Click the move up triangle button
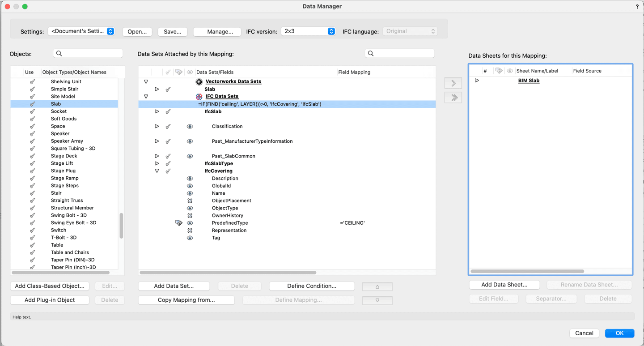Image resolution: width=644 pixels, height=346 pixels. coord(377,286)
